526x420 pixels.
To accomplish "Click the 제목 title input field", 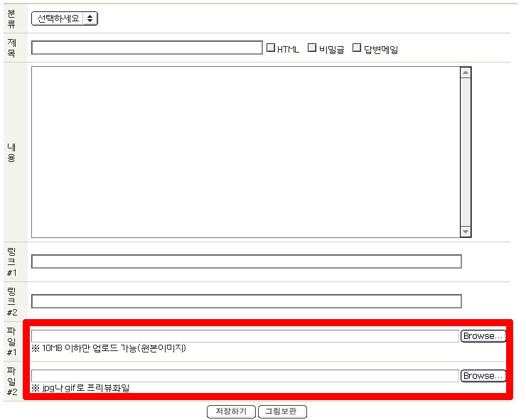I will pyautogui.click(x=147, y=48).
